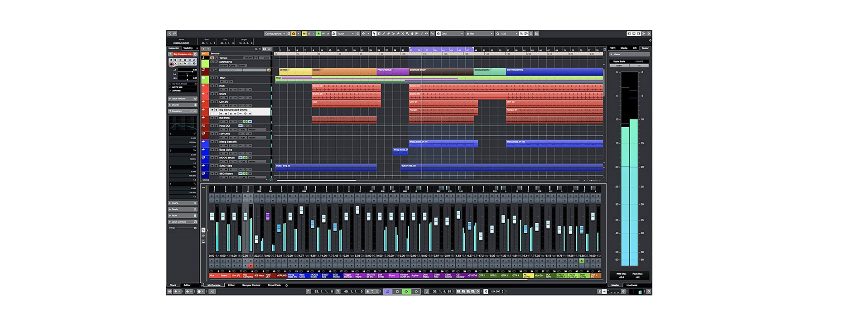
Task: Toggle the green Read automation button
Action: pos(318,34)
